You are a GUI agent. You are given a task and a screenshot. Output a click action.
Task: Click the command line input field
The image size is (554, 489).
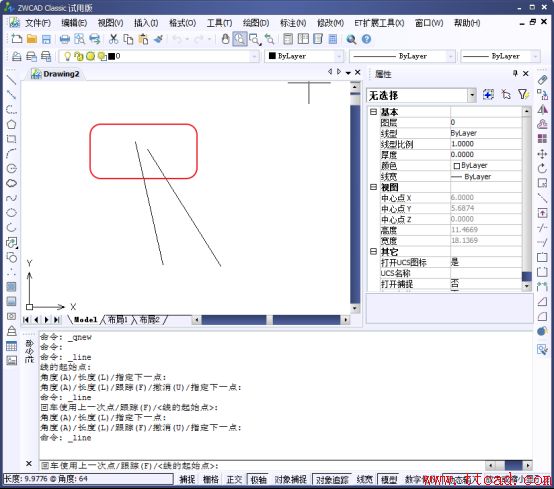coord(261,465)
